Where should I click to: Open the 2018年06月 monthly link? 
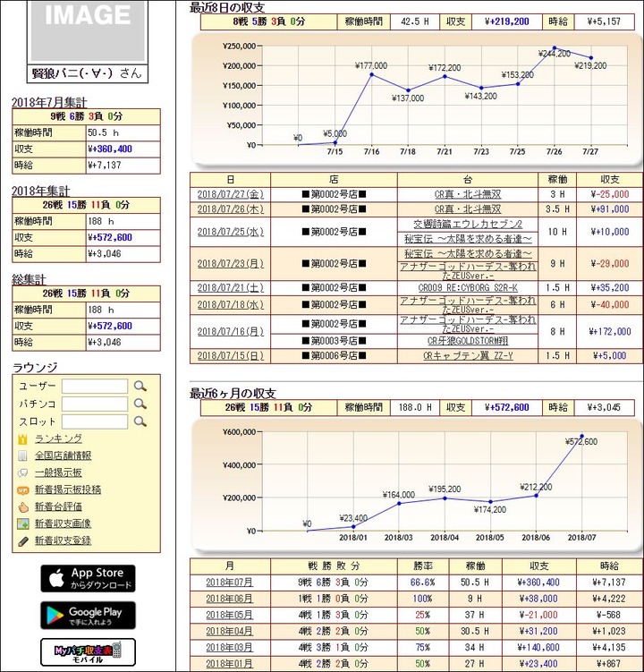click(229, 599)
